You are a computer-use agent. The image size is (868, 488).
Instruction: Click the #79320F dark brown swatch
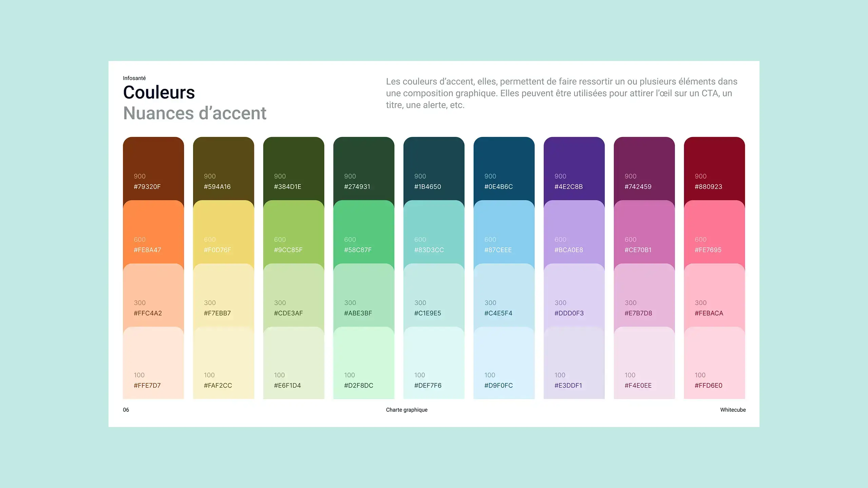(153, 168)
